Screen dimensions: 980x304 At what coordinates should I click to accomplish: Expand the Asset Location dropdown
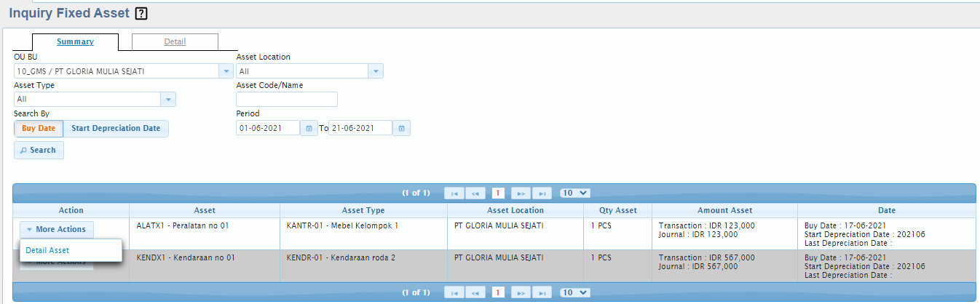376,71
